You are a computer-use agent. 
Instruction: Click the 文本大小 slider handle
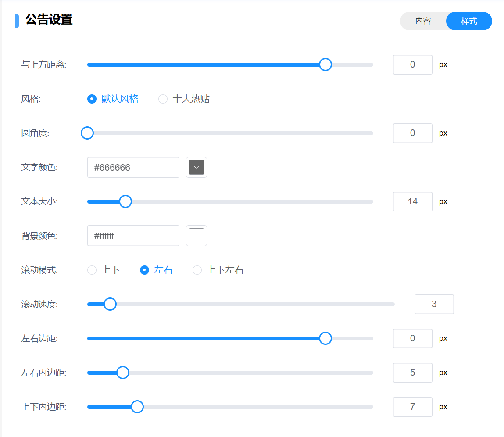click(x=125, y=201)
